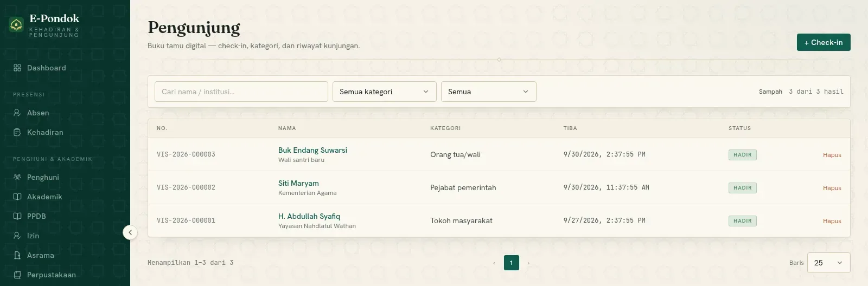Click visitor number VIS-2026-000001
This screenshot has height=286, width=868.
[x=186, y=220]
